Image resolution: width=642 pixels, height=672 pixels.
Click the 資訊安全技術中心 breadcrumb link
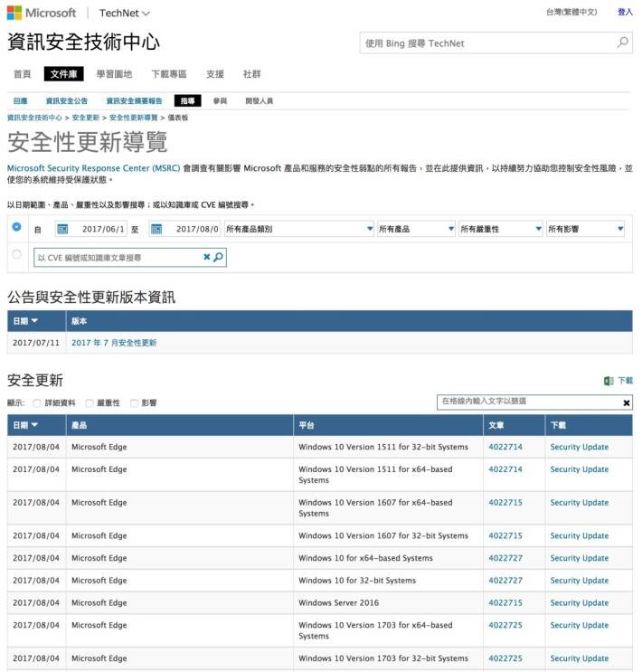click(x=34, y=118)
